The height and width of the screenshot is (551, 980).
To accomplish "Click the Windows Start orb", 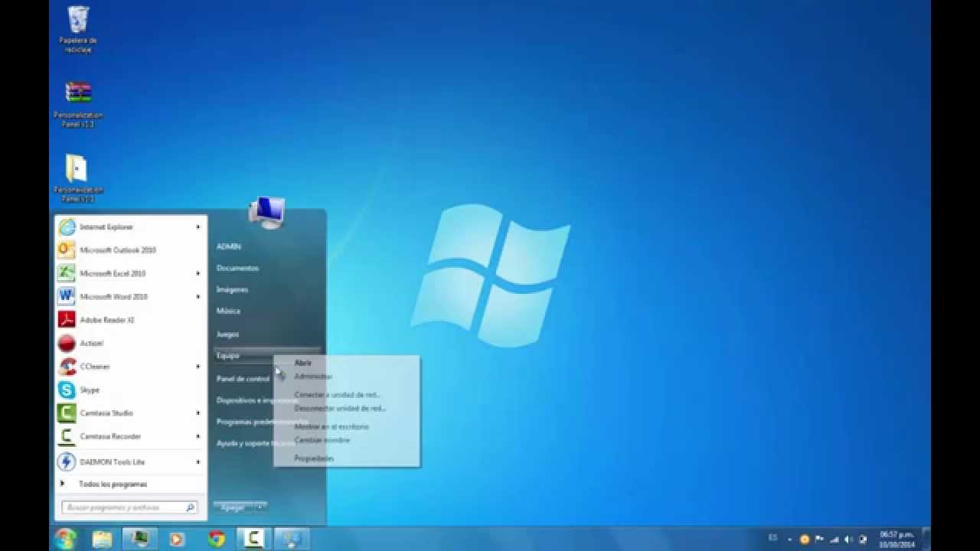I will pyautogui.click(x=66, y=539).
